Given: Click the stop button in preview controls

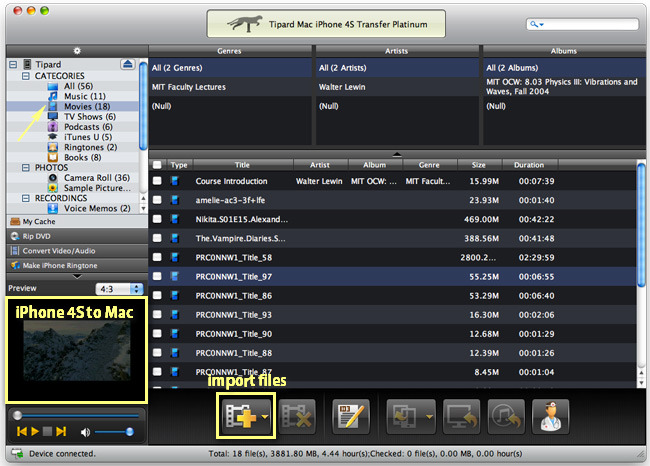Looking at the screenshot, I should click(x=47, y=432).
